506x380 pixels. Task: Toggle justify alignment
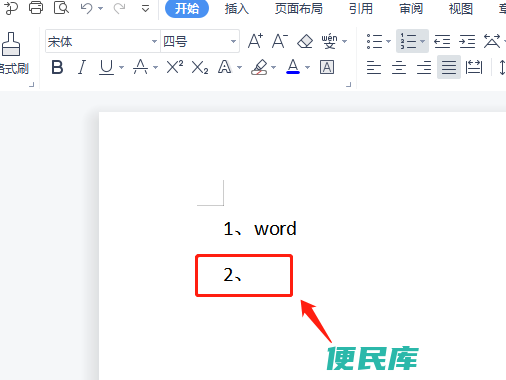[x=449, y=67]
